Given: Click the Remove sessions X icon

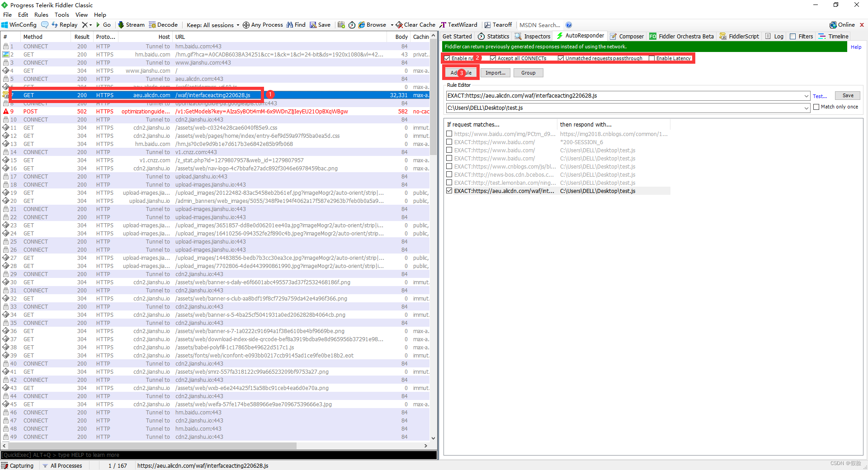Looking at the screenshot, I should click(x=85, y=25).
